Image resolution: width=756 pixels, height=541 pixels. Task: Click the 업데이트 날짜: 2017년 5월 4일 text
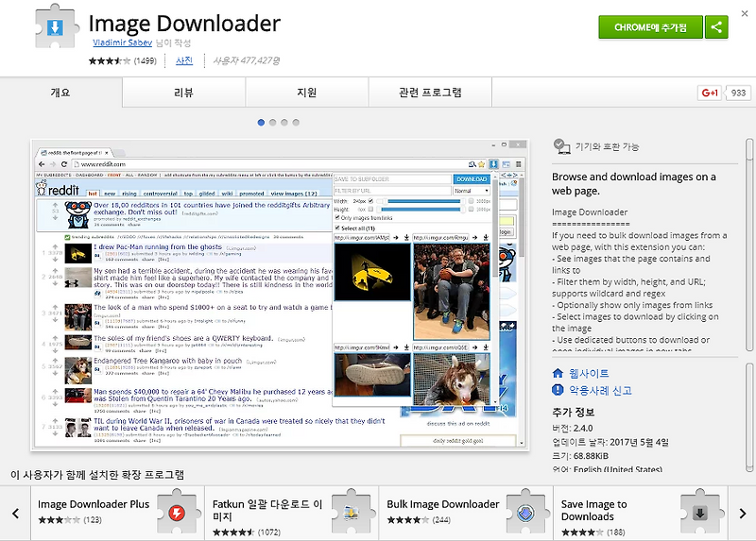610,442
